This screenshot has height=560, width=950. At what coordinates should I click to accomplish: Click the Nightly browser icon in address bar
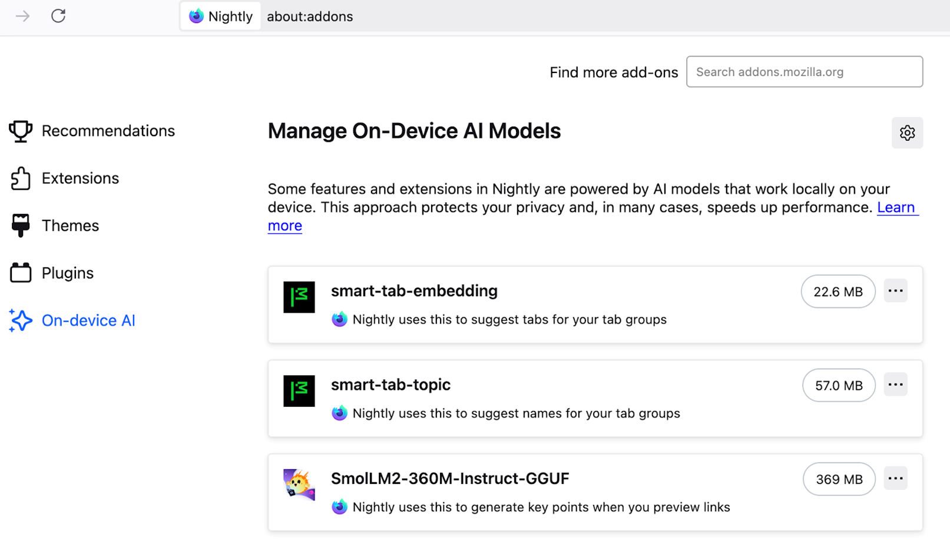point(196,16)
